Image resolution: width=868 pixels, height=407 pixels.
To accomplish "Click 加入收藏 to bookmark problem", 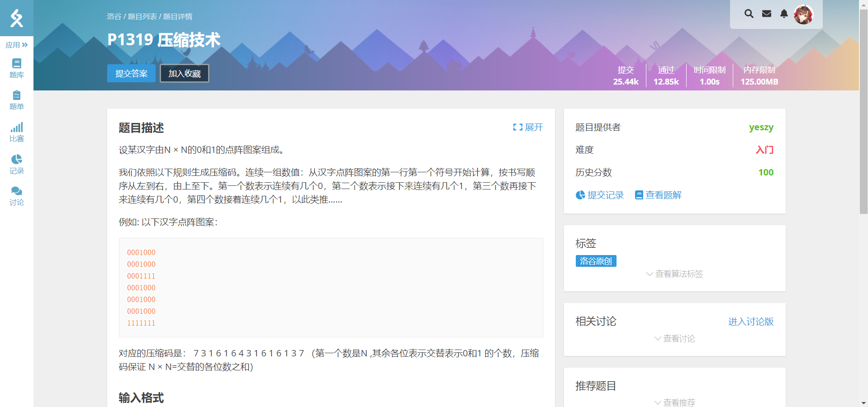I will (x=185, y=73).
